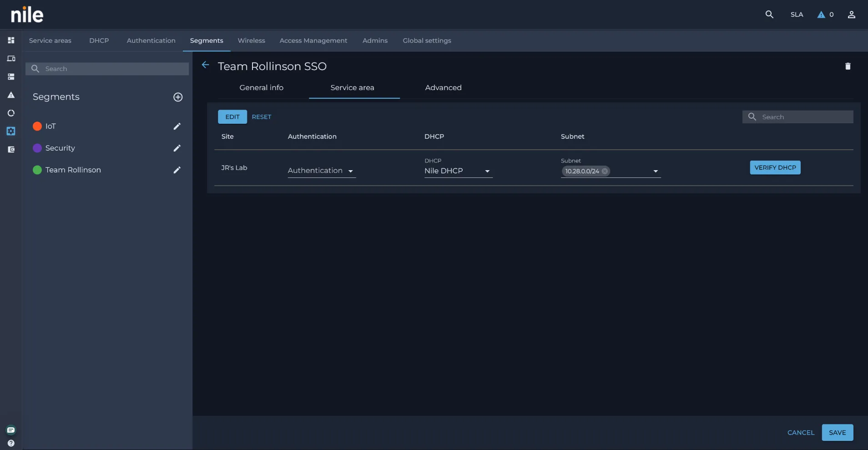
Task: Switch to the General info tab
Action: pos(262,88)
